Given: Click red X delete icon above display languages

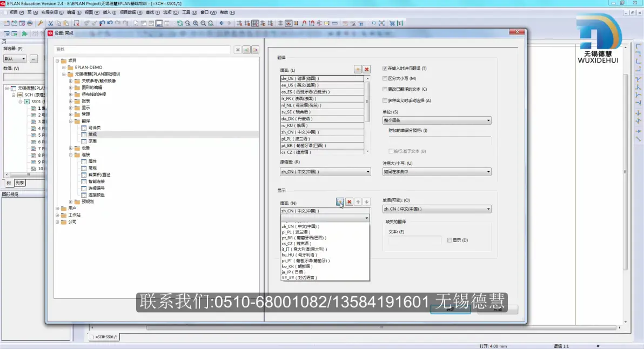Looking at the screenshot, I should tap(349, 202).
